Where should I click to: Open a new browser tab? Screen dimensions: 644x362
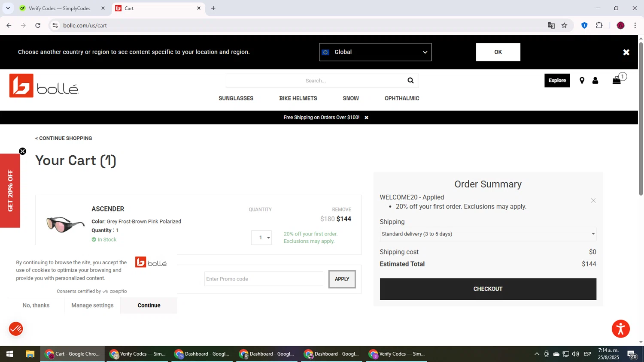213,8
